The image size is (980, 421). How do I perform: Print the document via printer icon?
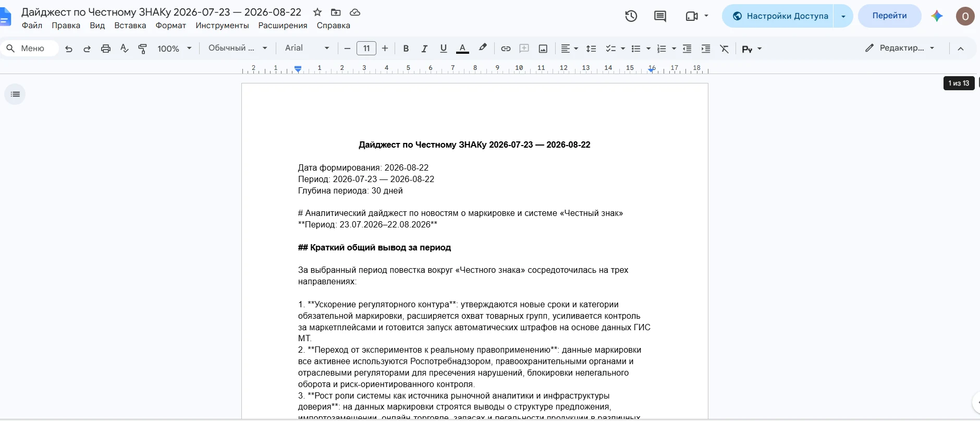(x=106, y=49)
